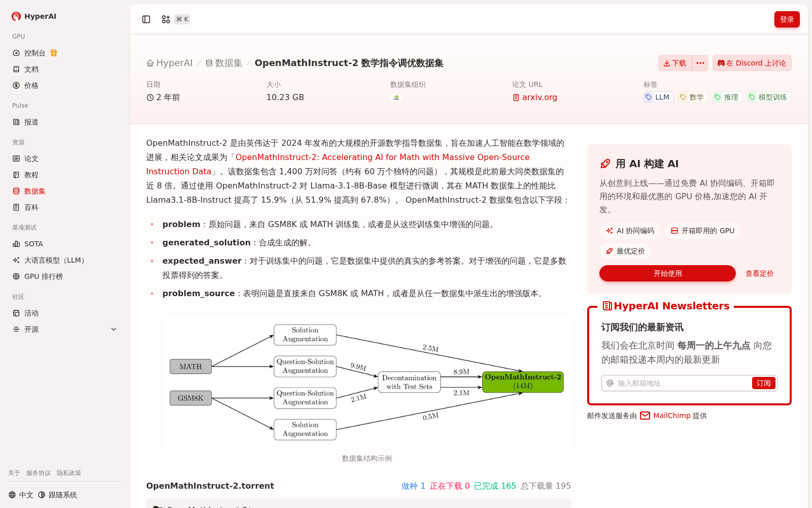Click the 数学 tag
The image size is (812, 508).
click(x=693, y=97)
